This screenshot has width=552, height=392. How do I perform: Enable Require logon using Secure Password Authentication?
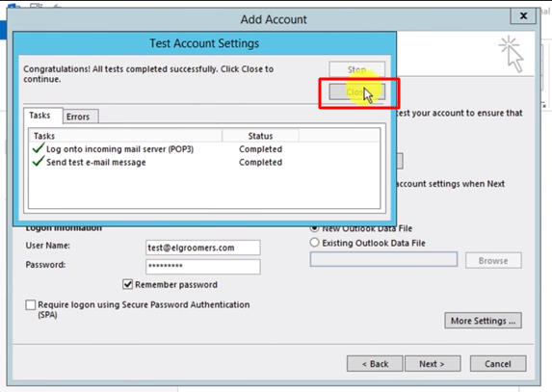[x=31, y=304]
